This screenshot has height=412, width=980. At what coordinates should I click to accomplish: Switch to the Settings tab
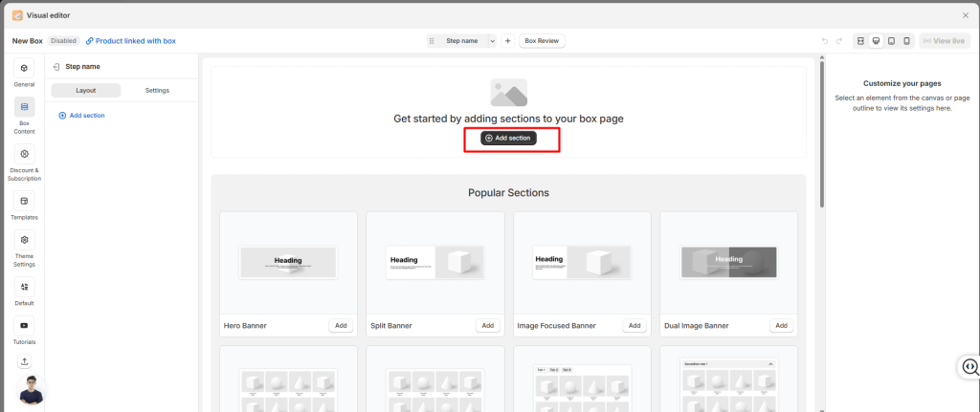(x=157, y=90)
